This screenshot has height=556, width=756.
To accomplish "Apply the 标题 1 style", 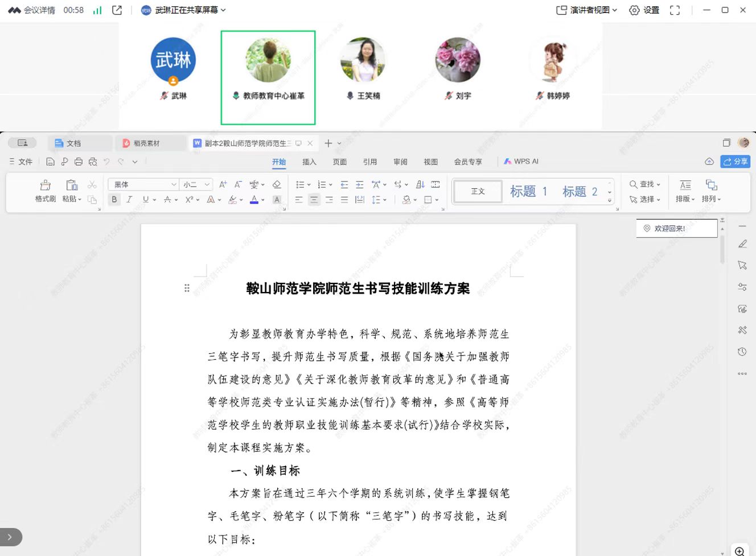I will (528, 192).
